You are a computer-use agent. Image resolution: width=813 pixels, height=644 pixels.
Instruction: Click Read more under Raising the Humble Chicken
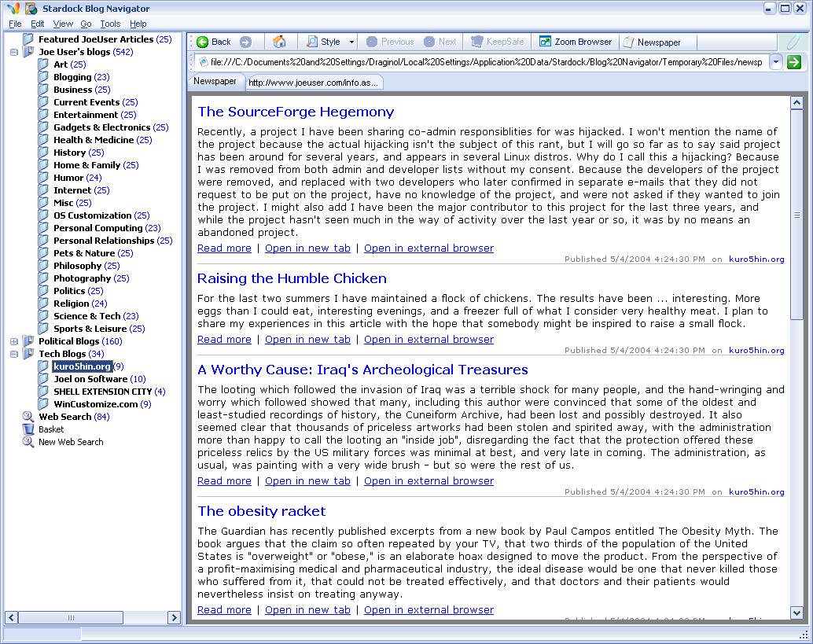224,340
